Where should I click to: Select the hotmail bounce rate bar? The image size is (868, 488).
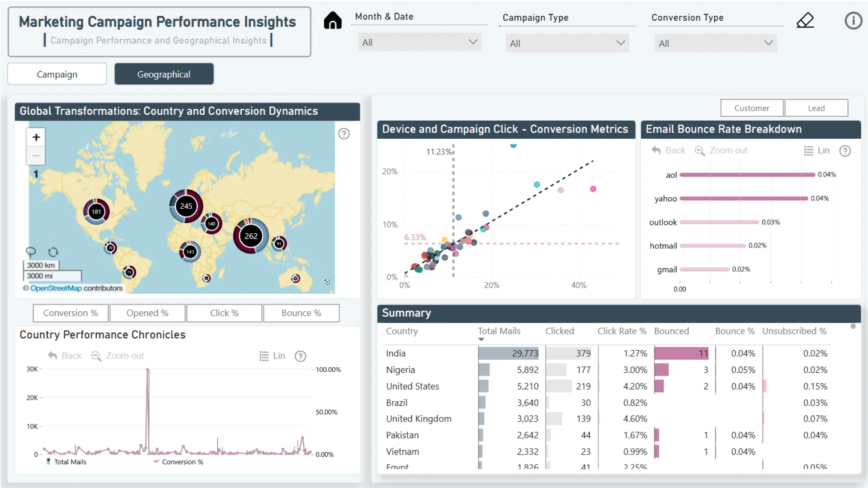712,246
